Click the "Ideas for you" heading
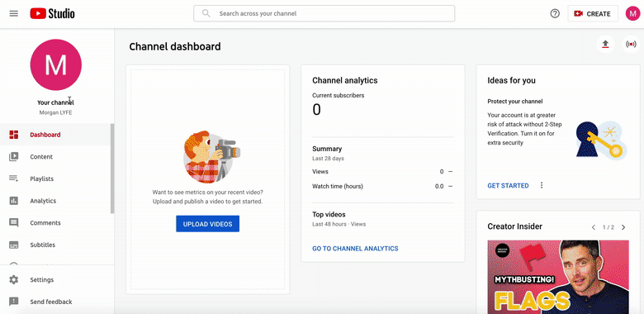The height and width of the screenshot is (314, 644). point(511,80)
